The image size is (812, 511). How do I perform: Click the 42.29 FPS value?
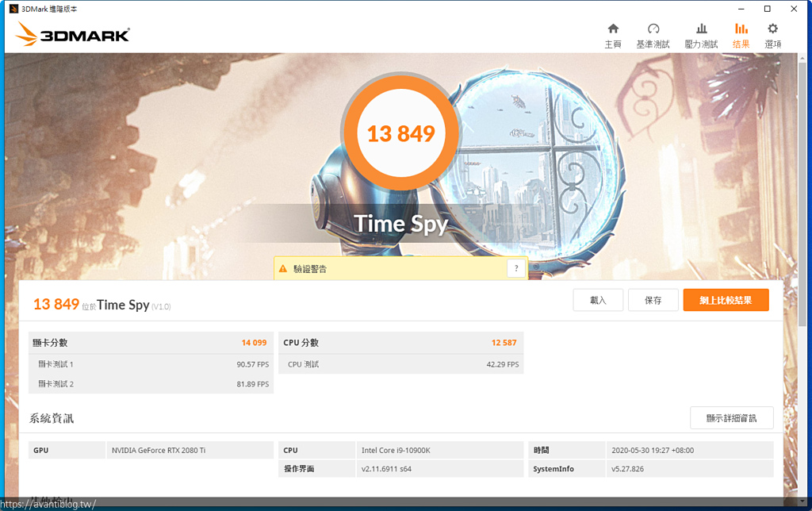point(502,364)
